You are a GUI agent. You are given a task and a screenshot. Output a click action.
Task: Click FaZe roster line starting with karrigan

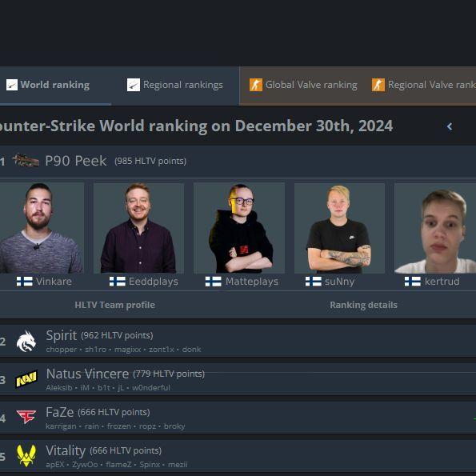[x=115, y=426]
